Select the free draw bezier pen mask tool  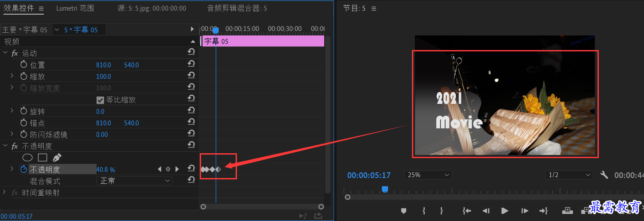[x=57, y=157]
